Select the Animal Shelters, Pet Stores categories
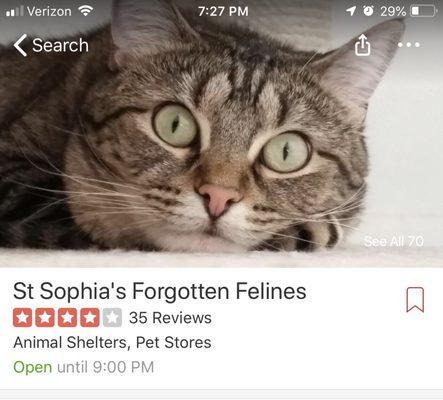The width and height of the screenshot is (443, 400). coord(112,343)
